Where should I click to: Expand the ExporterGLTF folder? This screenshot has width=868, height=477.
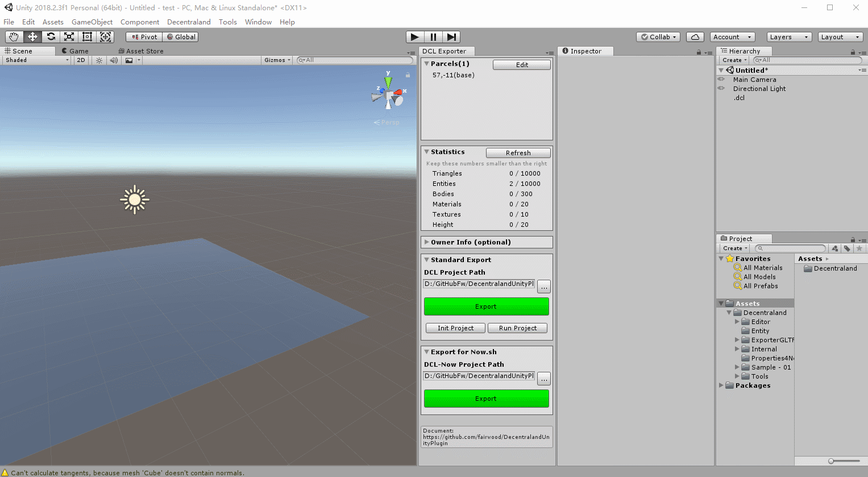click(x=737, y=340)
